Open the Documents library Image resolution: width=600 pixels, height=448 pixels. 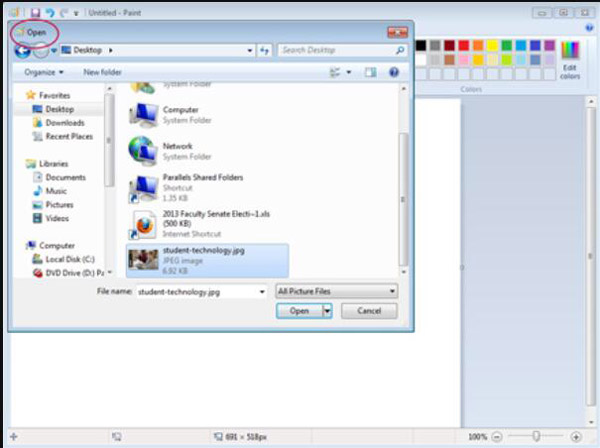click(65, 177)
